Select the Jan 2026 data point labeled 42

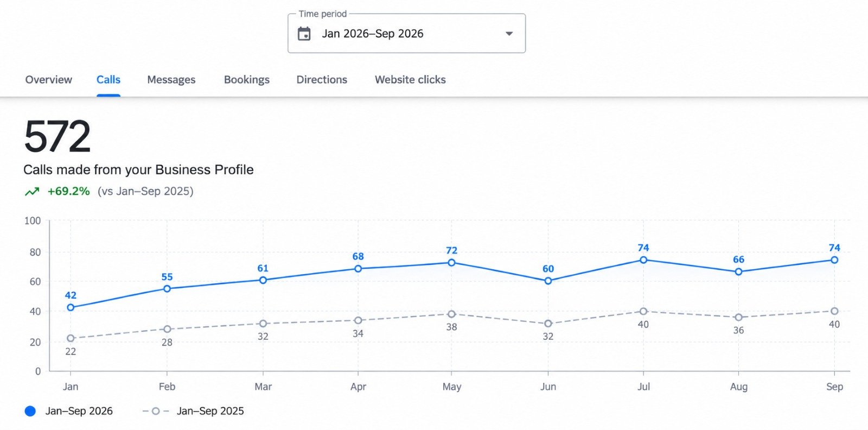tap(71, 307)
